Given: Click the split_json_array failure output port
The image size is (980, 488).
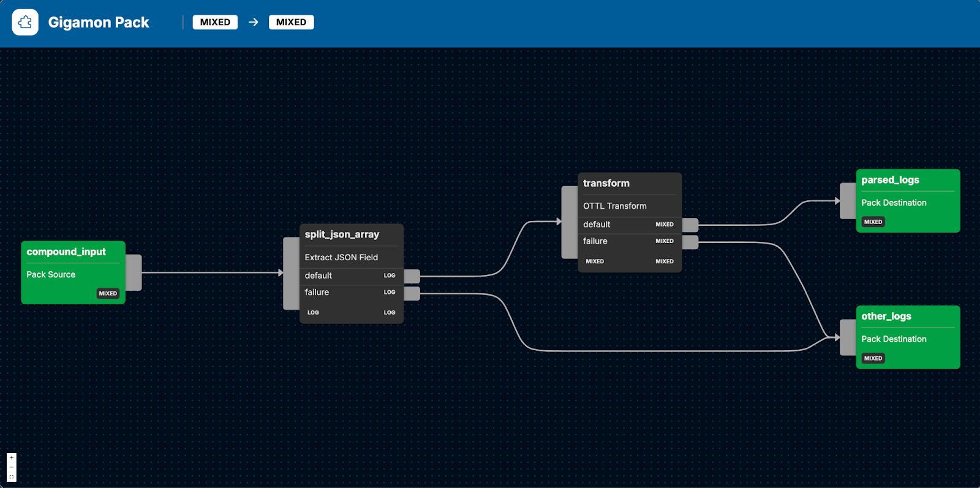Looking at the screenshot, I should 412,293.
